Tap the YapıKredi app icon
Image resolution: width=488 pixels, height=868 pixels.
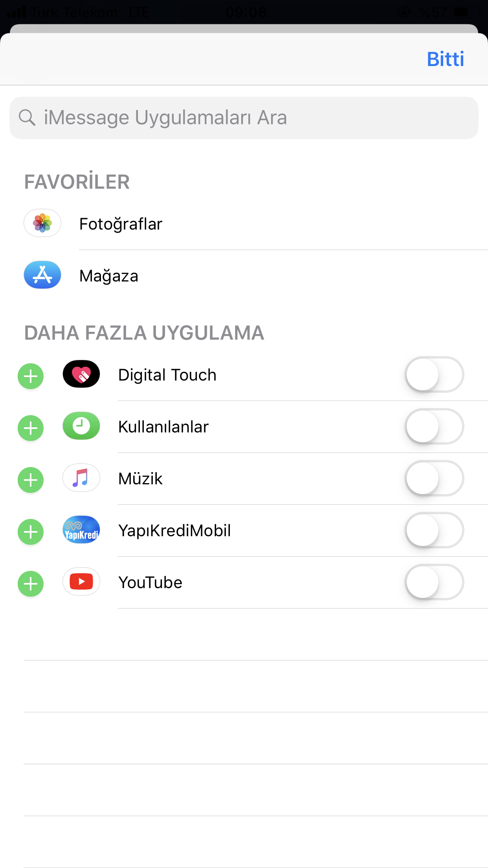tap(81, 530)
